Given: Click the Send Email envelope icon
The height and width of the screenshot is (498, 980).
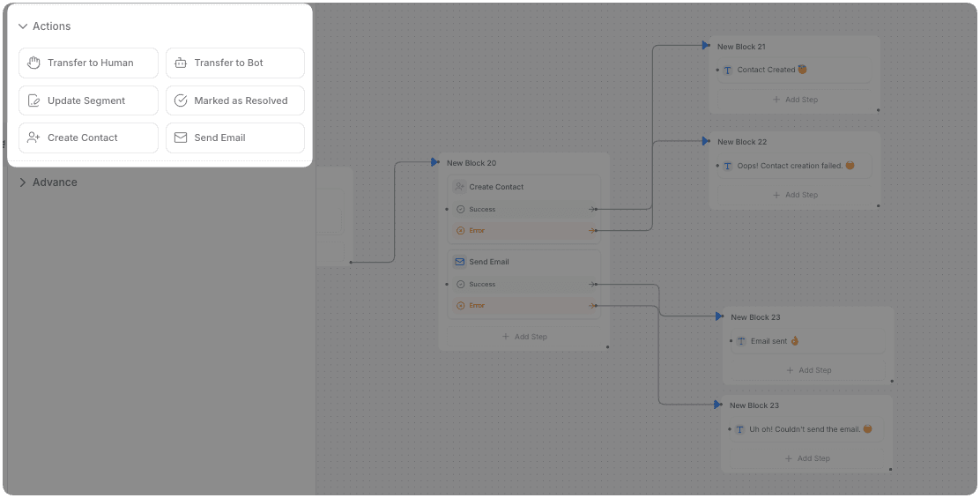Looking at the screenshot, I should (181, 138).
